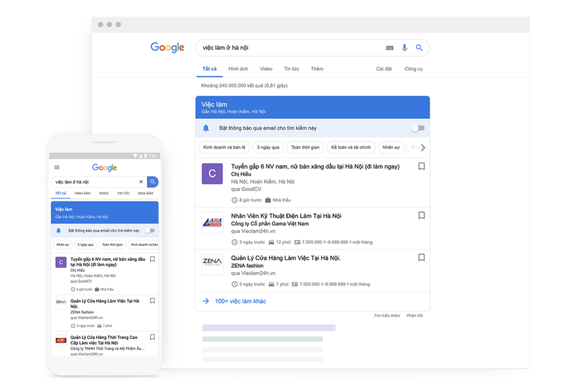Bookmark 'Tuyển gấp 6 NV' job on phone

pos(152,259)
